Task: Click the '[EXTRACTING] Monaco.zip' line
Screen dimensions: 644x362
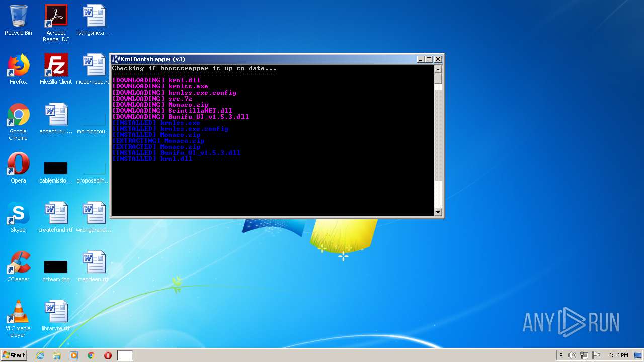Action: (158, 141)
